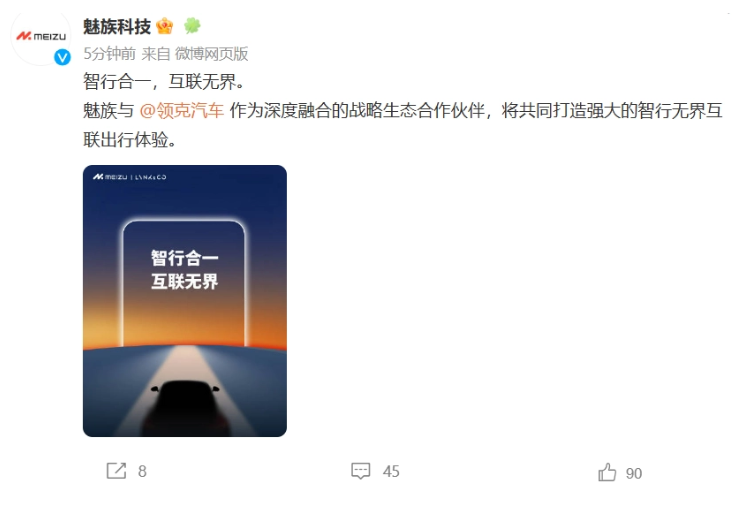Click the orange crown membership icon

(x=165, y=26)
